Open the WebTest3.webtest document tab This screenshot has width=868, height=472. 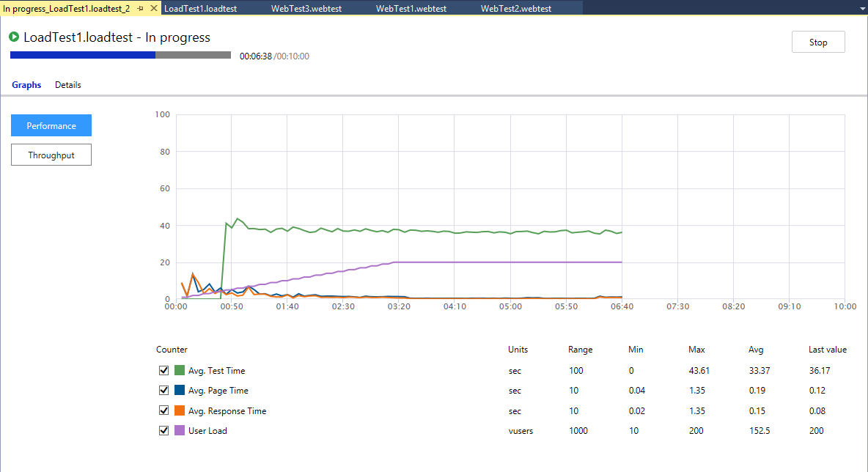301,9
